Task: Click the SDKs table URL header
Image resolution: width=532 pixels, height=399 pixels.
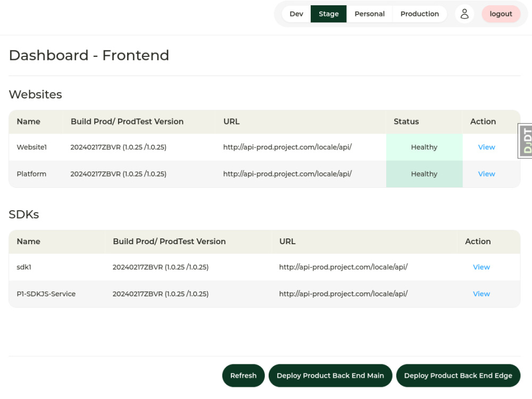Action: [x=287, y=241]
